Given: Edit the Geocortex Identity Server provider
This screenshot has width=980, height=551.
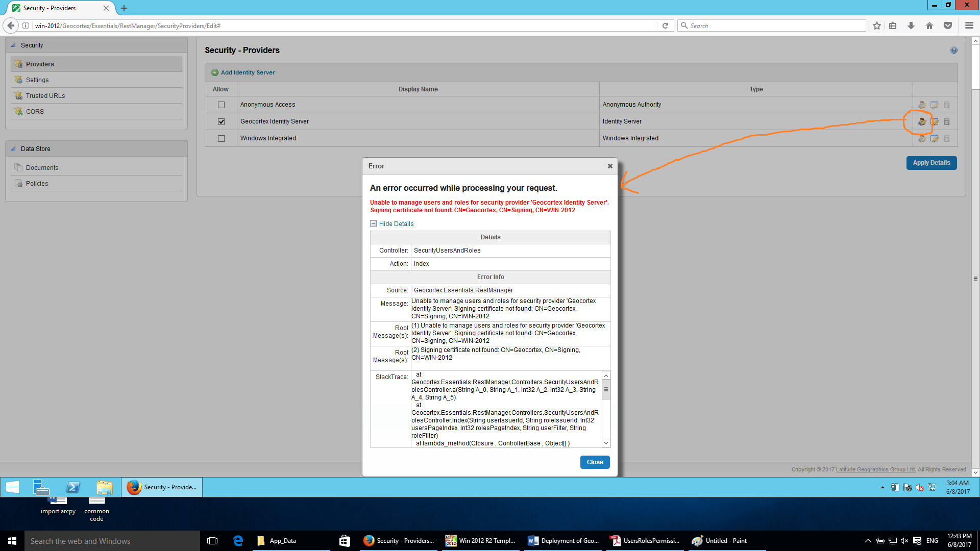Looking at the screenshot, I should point(934,121).
